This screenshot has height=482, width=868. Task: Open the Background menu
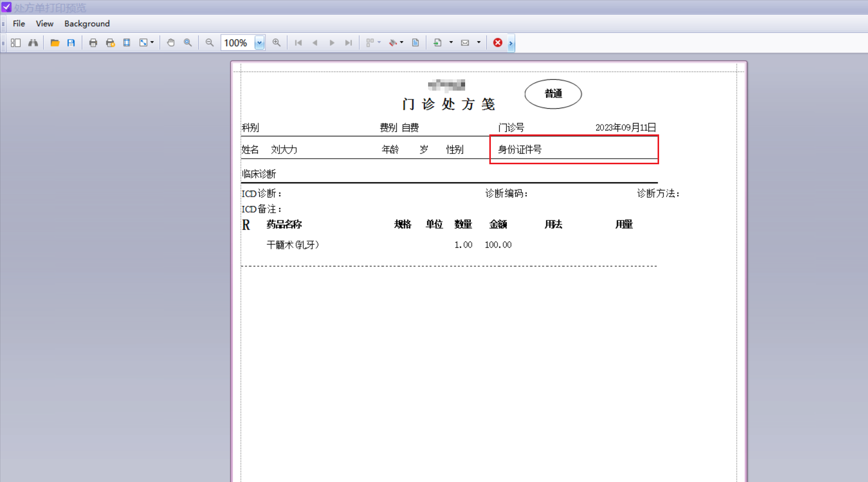coord(87,24)
